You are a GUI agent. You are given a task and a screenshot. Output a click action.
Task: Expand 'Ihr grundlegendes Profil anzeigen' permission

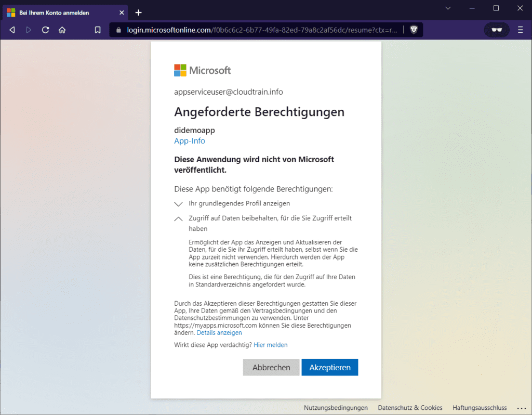point(179,204)
